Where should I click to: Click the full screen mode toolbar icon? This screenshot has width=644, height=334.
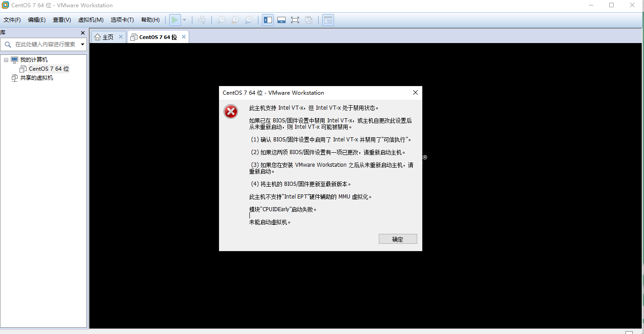(295, 20)
